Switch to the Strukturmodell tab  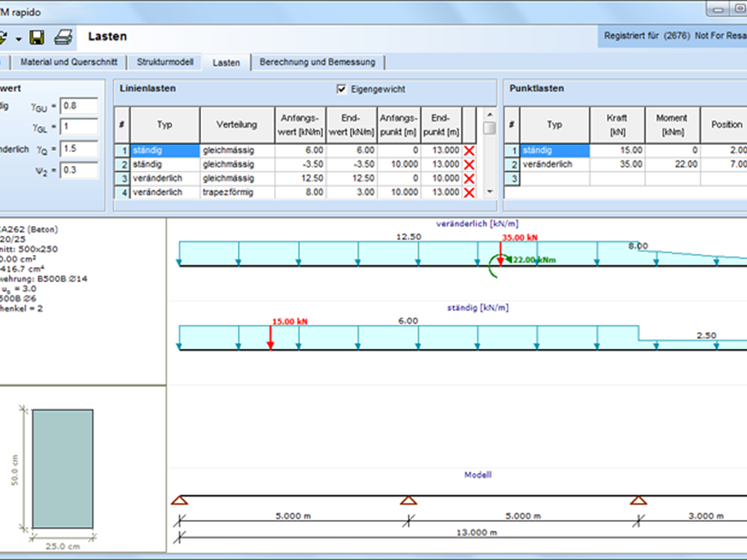tap(164, 63)
